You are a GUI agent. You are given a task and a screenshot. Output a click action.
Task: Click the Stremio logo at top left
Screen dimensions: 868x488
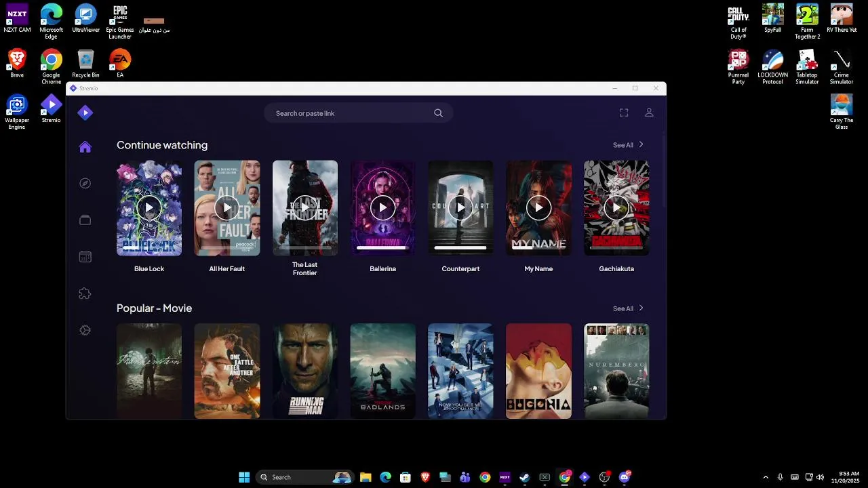pyautogui.click(x=85, y=113)
